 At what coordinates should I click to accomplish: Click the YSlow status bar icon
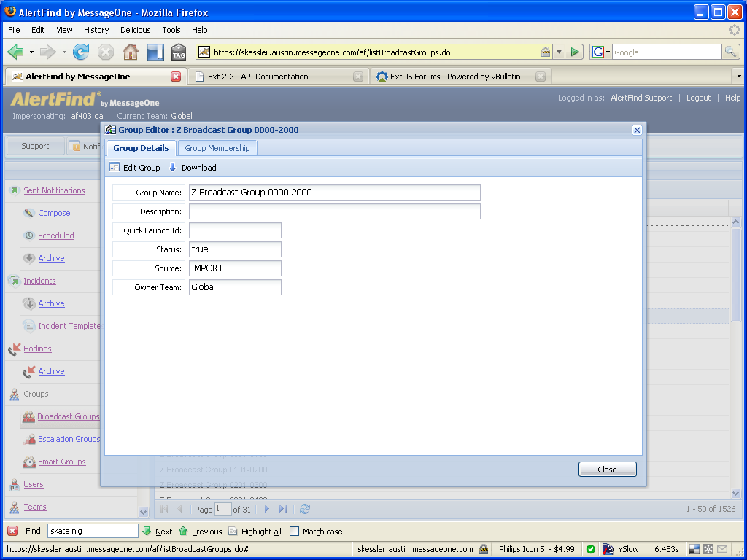click(x=608, y=549)
